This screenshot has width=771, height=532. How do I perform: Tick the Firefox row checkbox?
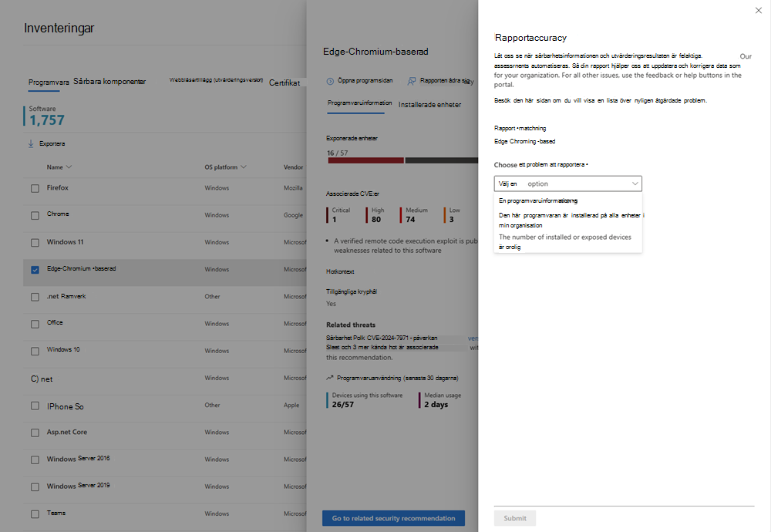point(35,188)
